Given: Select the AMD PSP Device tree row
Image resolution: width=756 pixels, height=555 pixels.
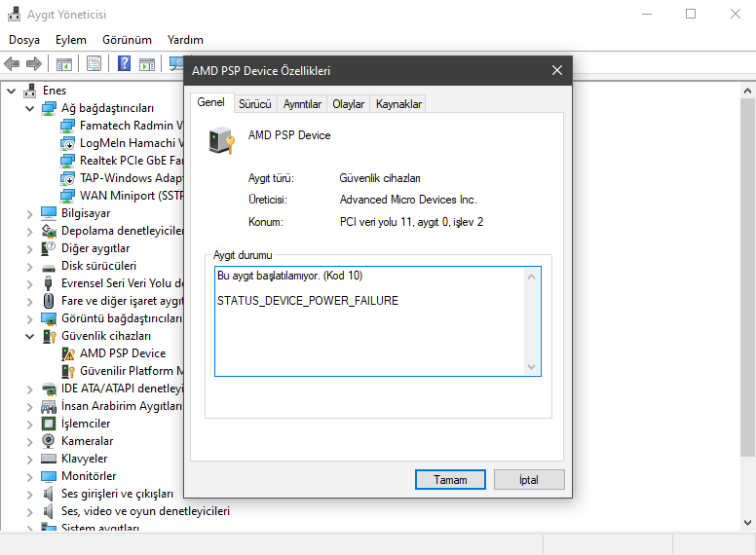Looking at the screenshot, I should (123, 353).
